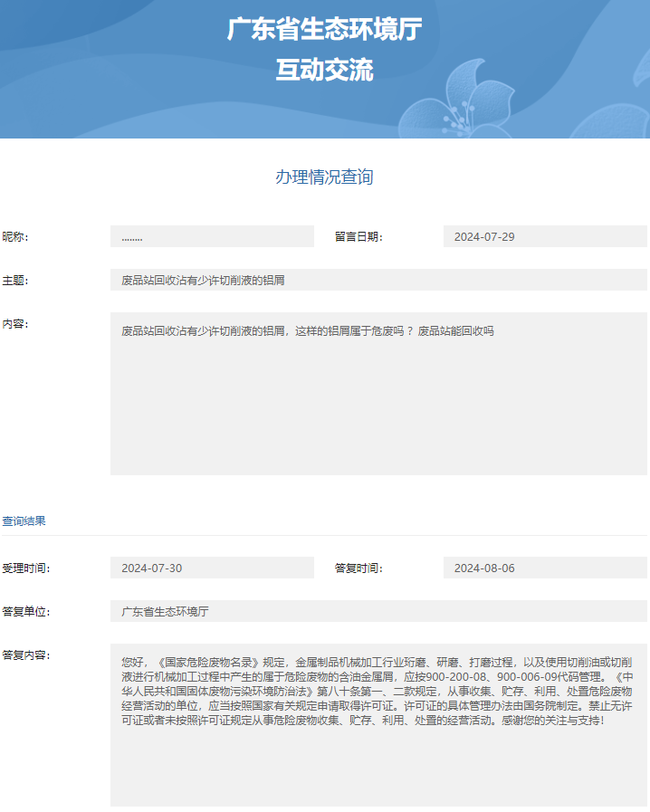Click the 昵称 input field
The image size is (650, 812).
[x=212, y=237]
